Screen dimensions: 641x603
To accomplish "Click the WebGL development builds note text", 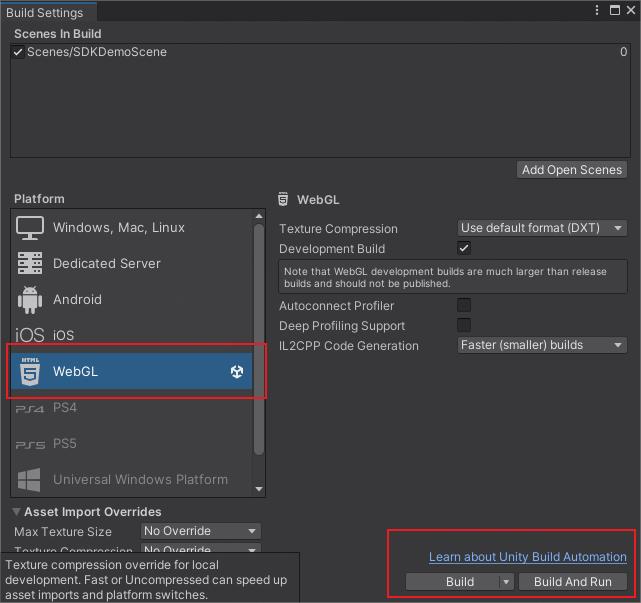I will [445, 277].
